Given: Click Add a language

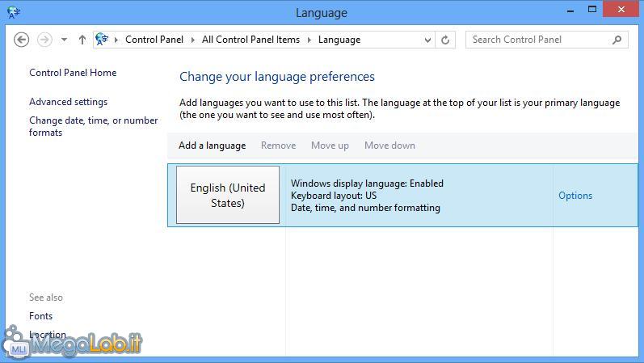Looking at the screenshot, I should [212, 146].
